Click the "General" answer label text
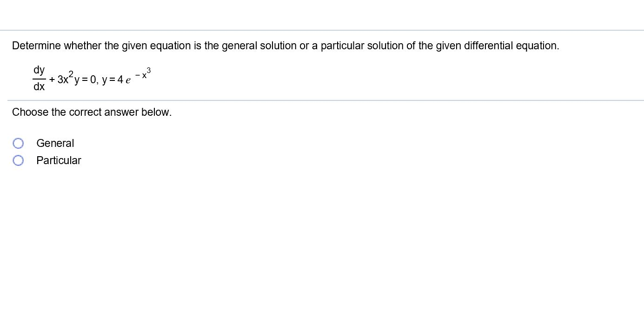The image size is (644, 331). tap(55, 143)
